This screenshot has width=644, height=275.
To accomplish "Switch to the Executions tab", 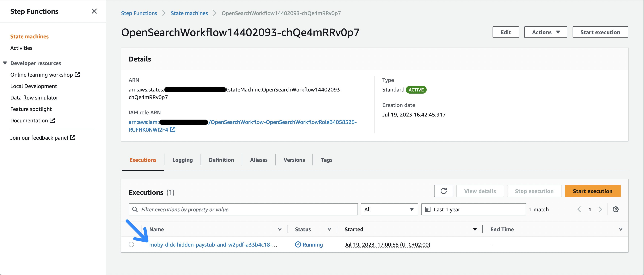I will pos(143,160).
